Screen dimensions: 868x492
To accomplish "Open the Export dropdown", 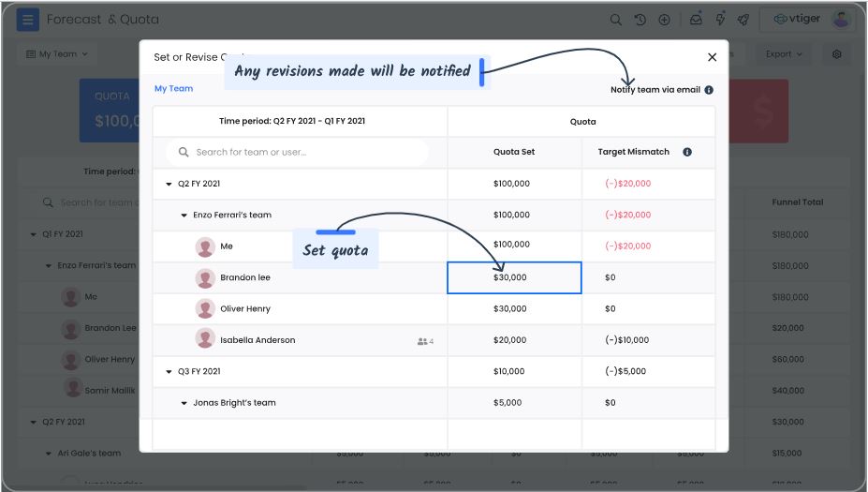I will point(784,54).
